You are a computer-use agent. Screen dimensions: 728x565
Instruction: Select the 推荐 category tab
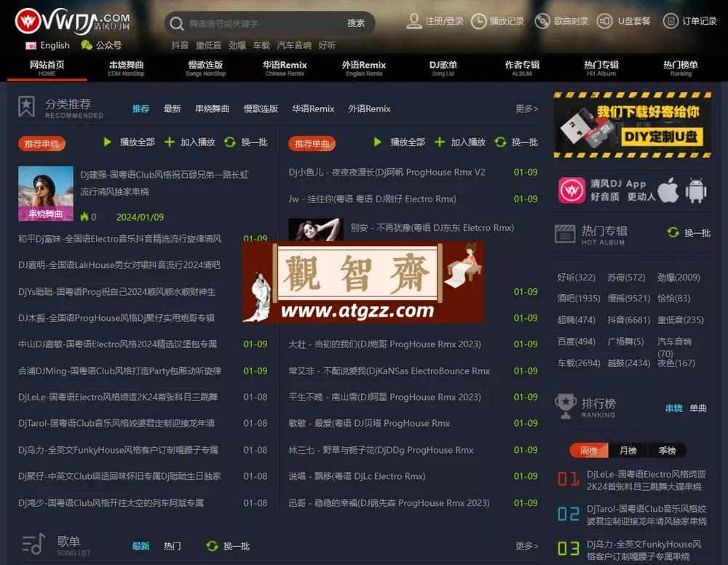pyautogui.click(x=141, y=108)
